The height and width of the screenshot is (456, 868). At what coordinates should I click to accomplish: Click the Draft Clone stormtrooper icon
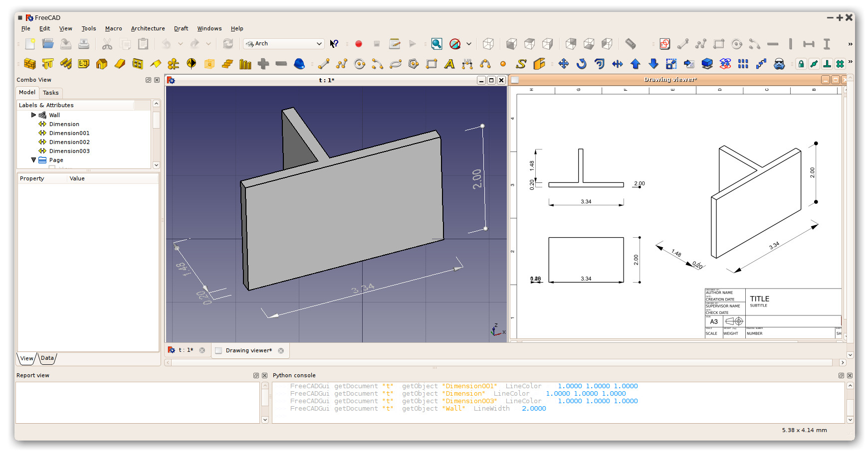779,64
